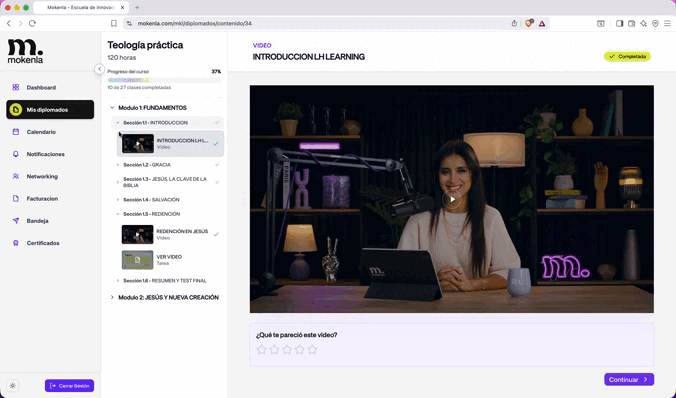Rate the video one star

point(262,349)
